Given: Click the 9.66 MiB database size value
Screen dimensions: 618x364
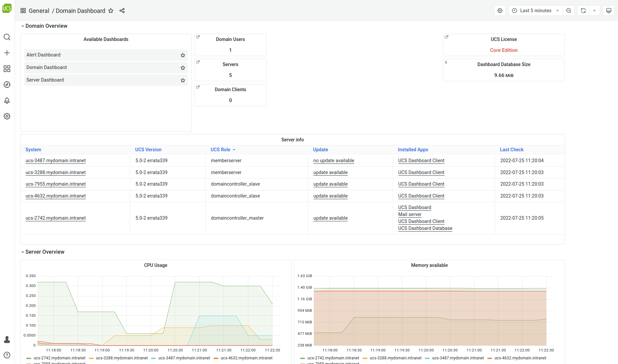Looking at the screenshot, I should [x=504, y=75].
